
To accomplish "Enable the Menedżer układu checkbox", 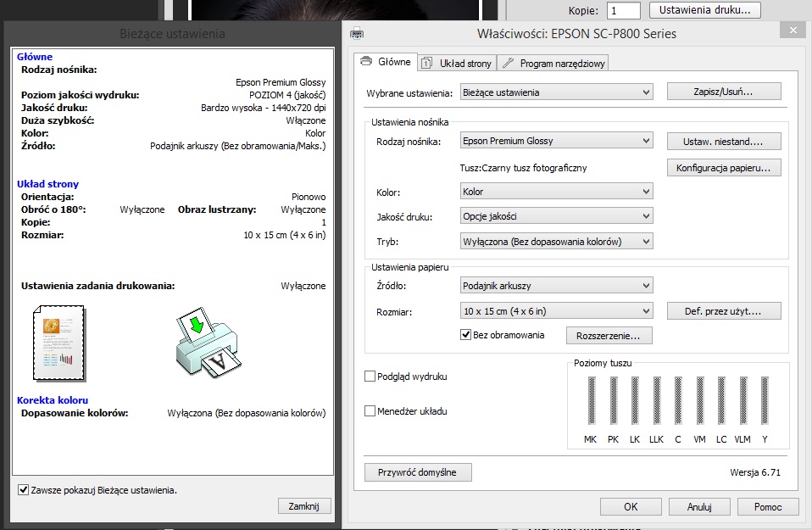I will click(x=370, y=410).
